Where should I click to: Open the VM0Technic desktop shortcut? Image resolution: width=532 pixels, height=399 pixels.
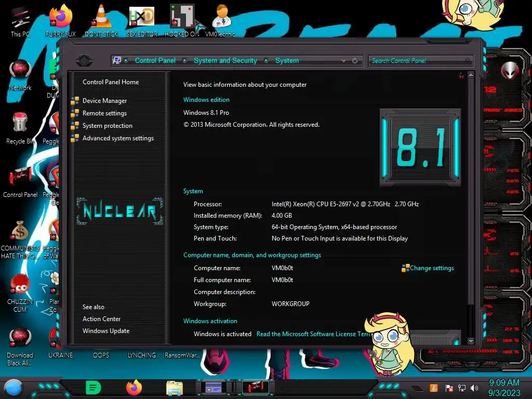pos(222,20)
